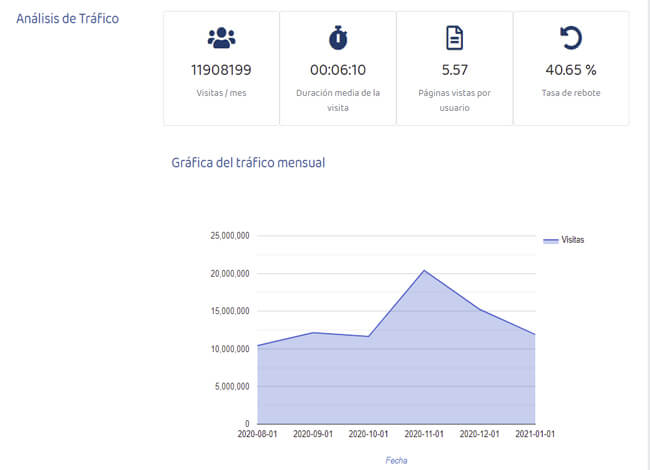Click the 25,000,000 axis label
650x470 pixels.
(230, 236)
